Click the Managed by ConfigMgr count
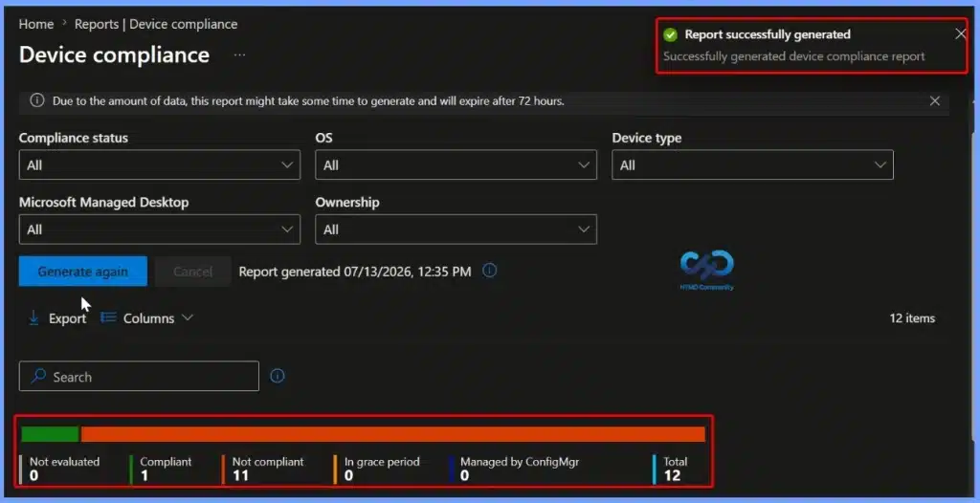This screenshot has width=980, height=503. click(x=464, y=475)
